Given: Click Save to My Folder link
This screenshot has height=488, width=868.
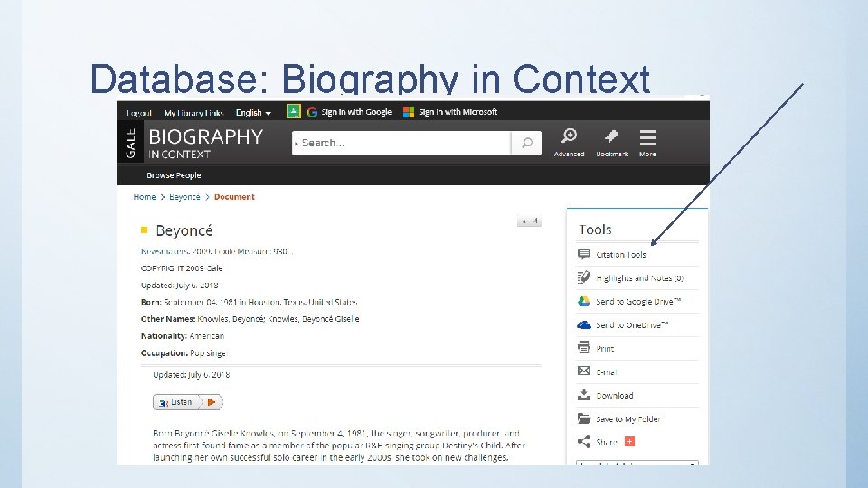Looking at the screenshot, I should (628, 419).
